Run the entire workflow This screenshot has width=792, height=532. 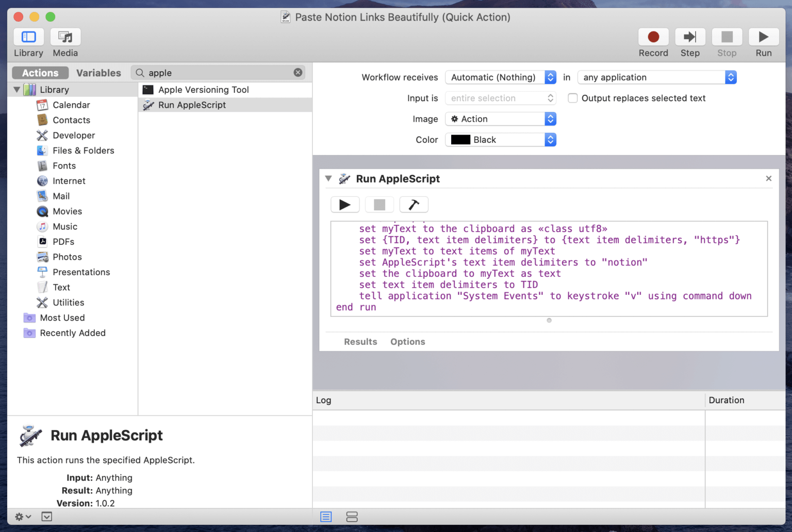click(x=764, y=37)
